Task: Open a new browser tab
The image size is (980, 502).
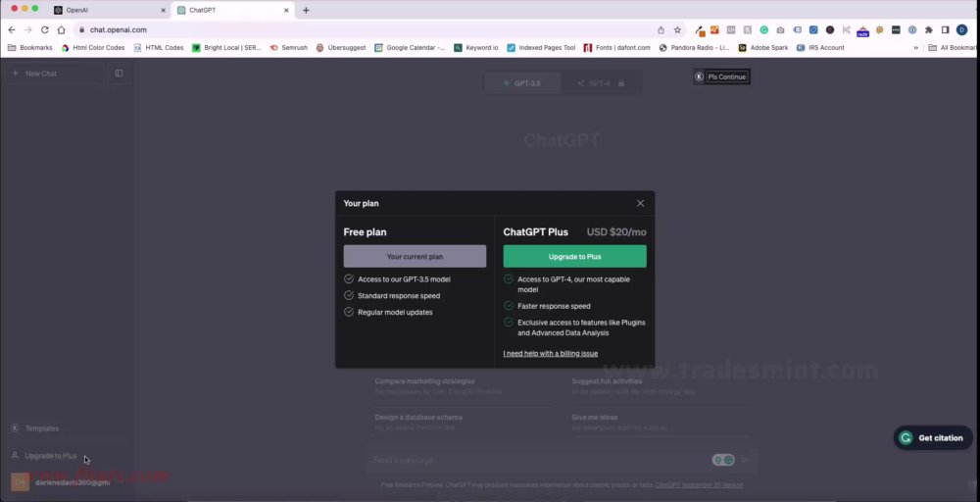Action: pos(306,10)
